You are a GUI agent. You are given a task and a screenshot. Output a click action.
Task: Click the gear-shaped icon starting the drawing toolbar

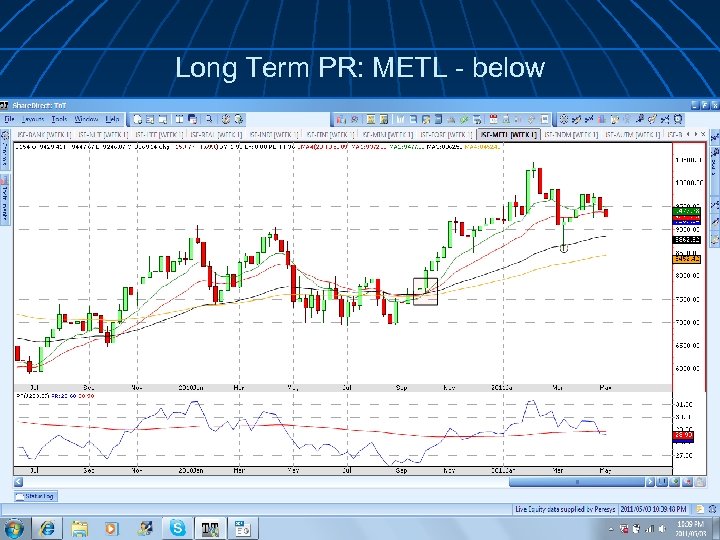pos(563,119)
